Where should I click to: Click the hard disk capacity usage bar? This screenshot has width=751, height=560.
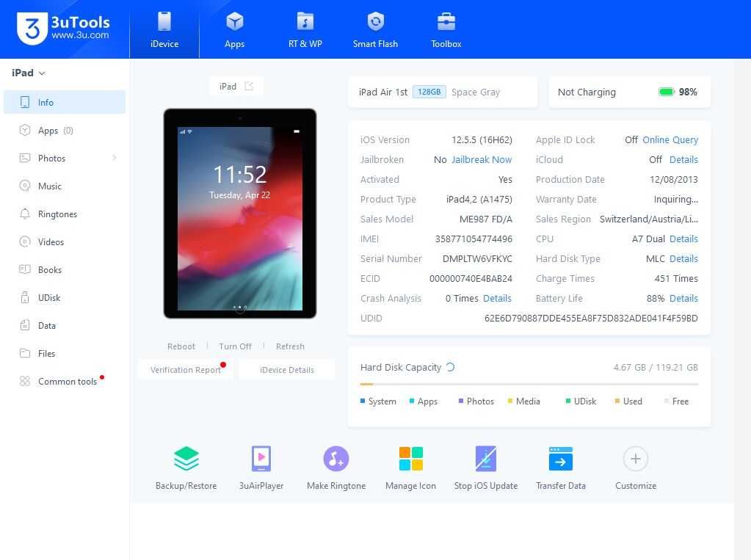[529, 384]
